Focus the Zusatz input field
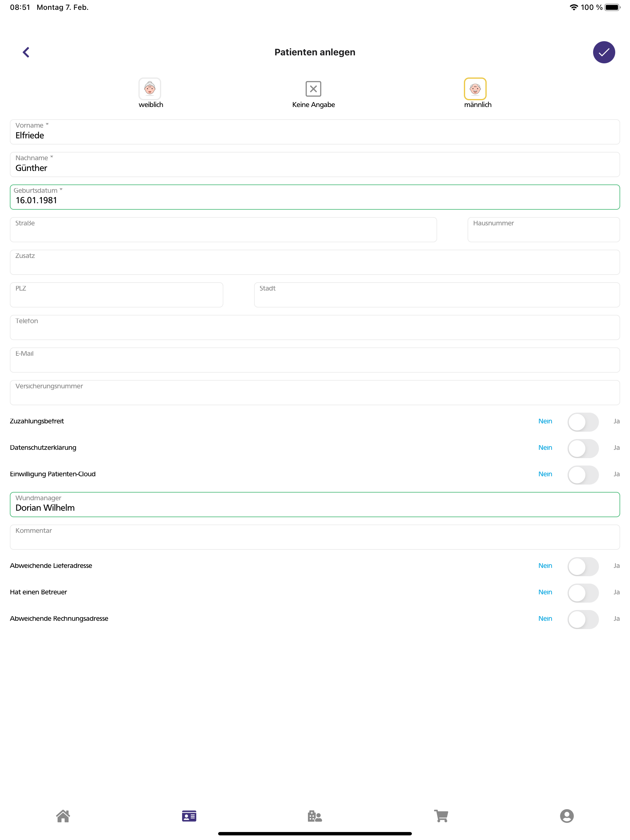 pos(315,262)
